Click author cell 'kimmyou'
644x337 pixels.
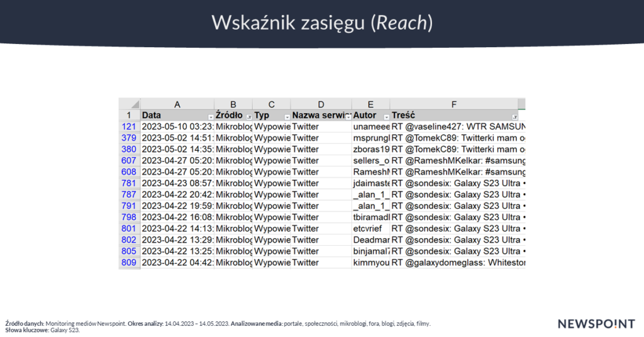[x=371, y=262]
